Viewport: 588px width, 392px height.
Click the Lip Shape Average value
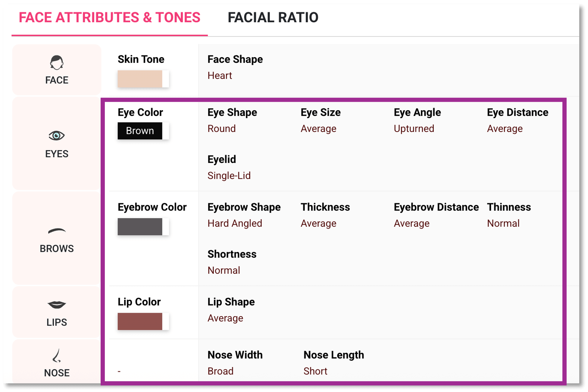(x=225, y=318)
